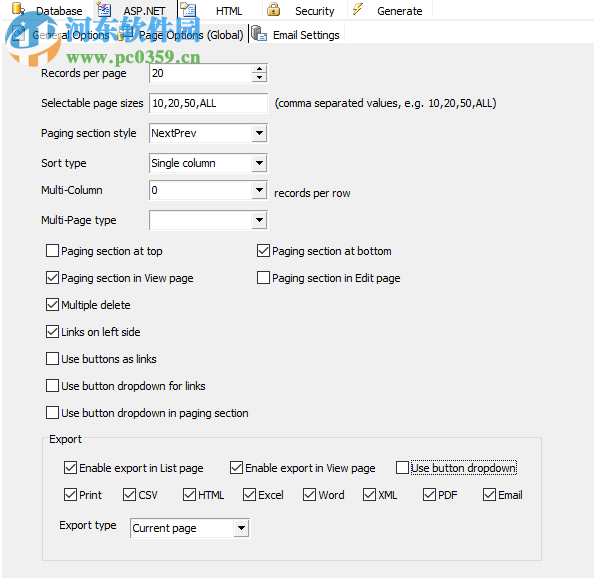The image size is (594, 582).
Task: Click the Generate lightning icon
Action: (358, 9)
